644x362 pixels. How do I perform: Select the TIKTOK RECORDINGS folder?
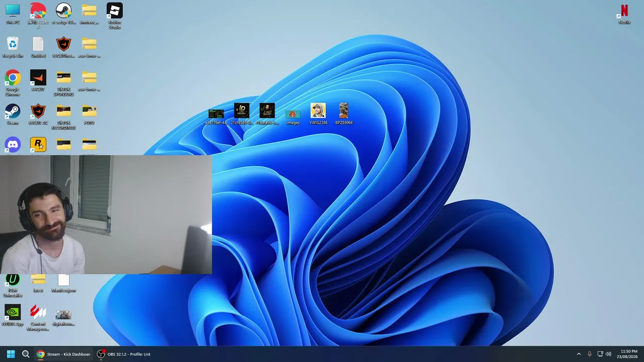click(63, 117)
